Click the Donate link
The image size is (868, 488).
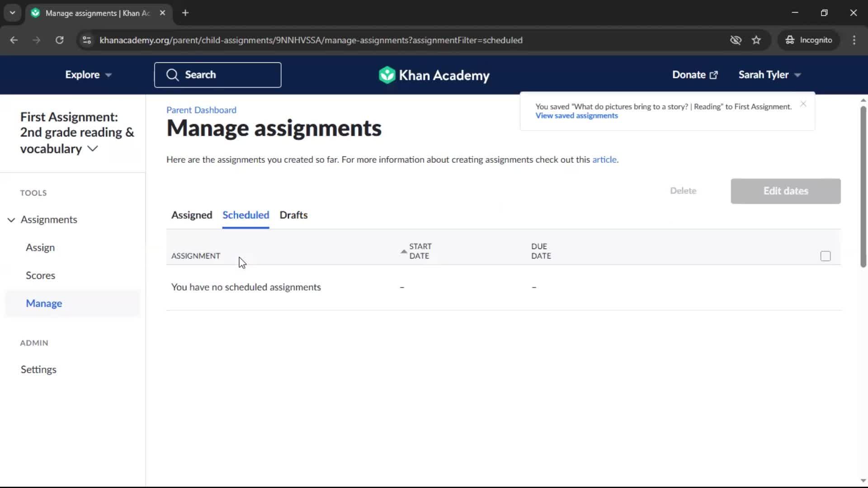(695, 75)
